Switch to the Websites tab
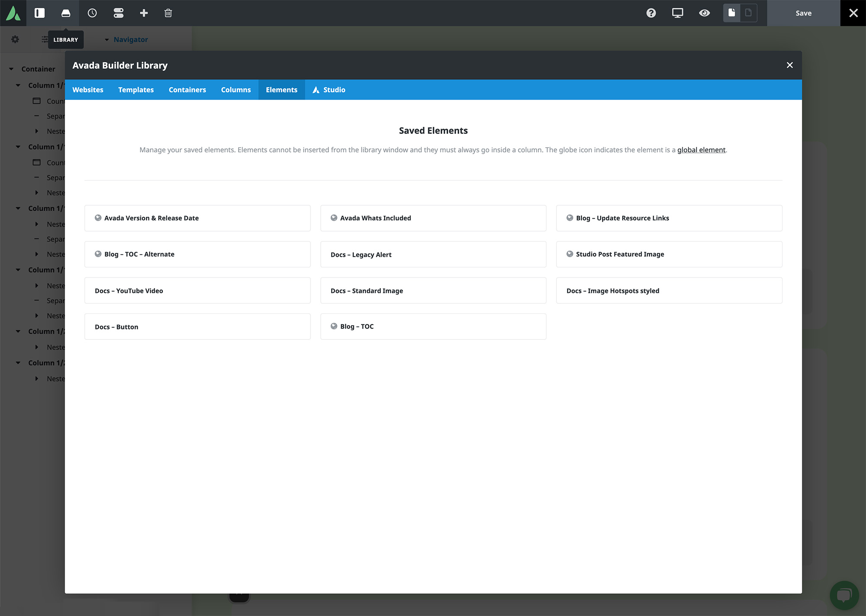 tap(88, 90)
